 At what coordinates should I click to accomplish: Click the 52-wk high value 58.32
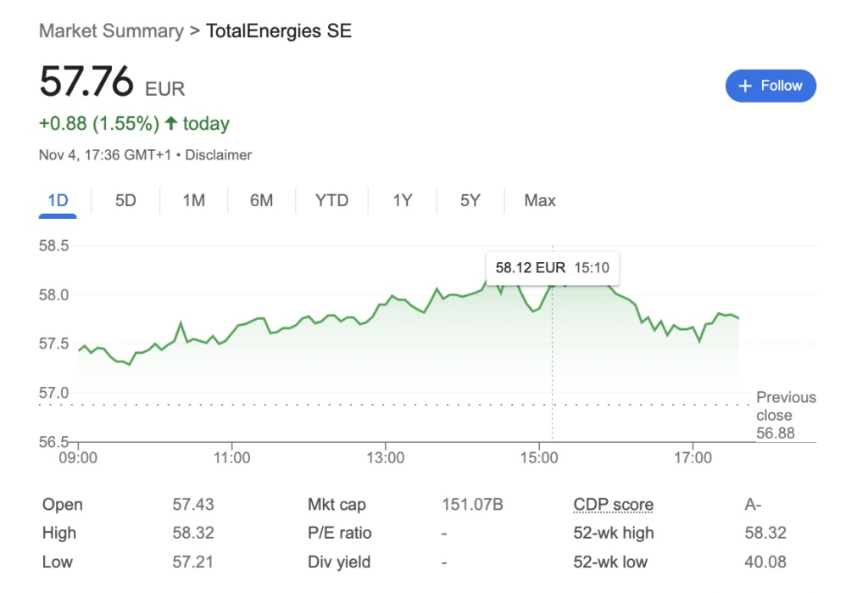coord(765,533)
